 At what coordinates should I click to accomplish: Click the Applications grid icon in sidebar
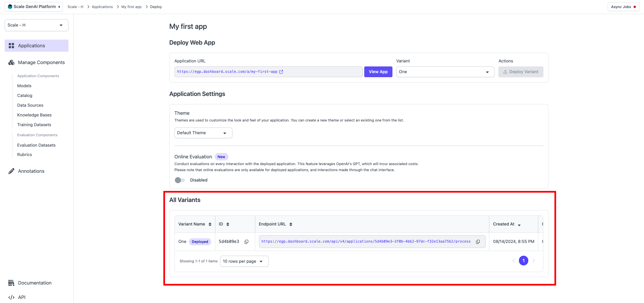(x=11, y=46)
